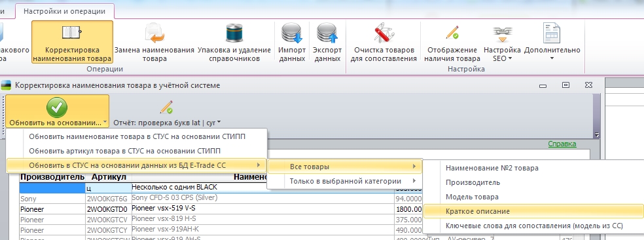644x240 pixels.
Task: Click price cell 375.000
Action: point(408,220)
